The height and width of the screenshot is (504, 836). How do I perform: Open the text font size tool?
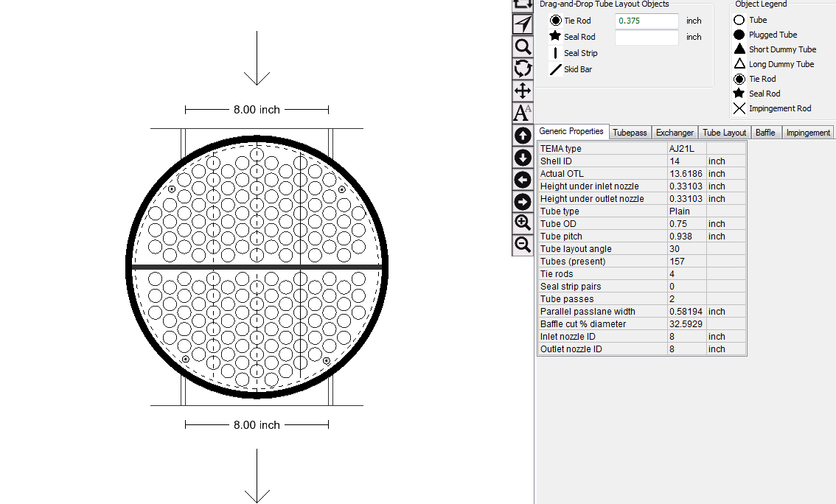coord(523,113)
